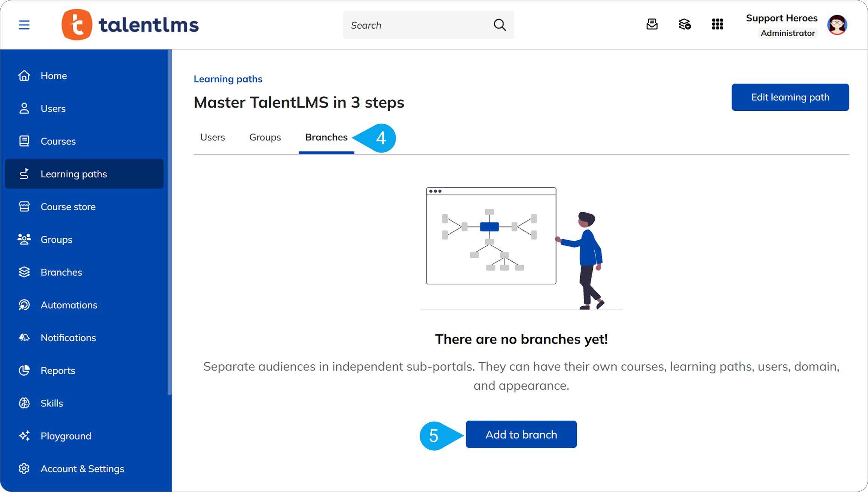
Task: Switch to the Users tab
Action: click(213, 137)
